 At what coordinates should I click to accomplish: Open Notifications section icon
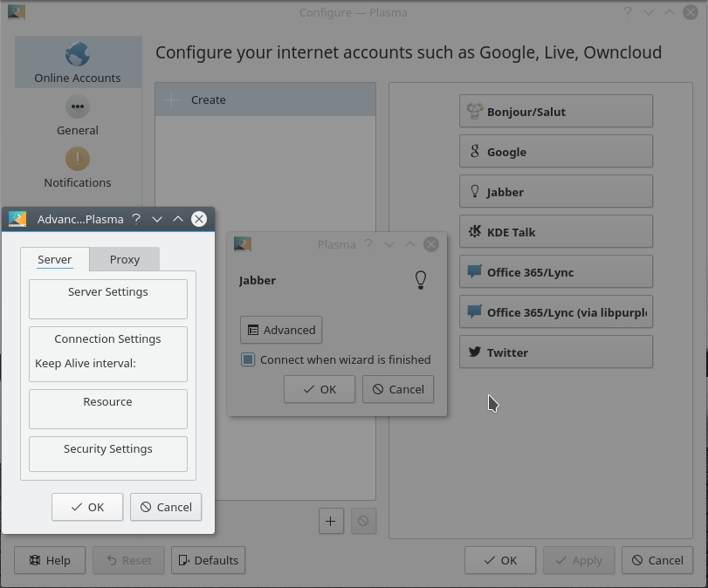tap(78, 159)
